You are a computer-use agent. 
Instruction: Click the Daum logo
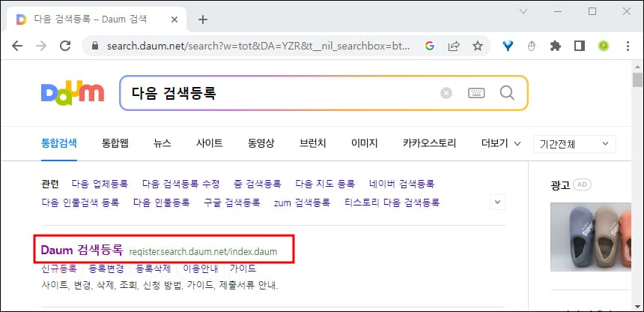coord(73,92)
